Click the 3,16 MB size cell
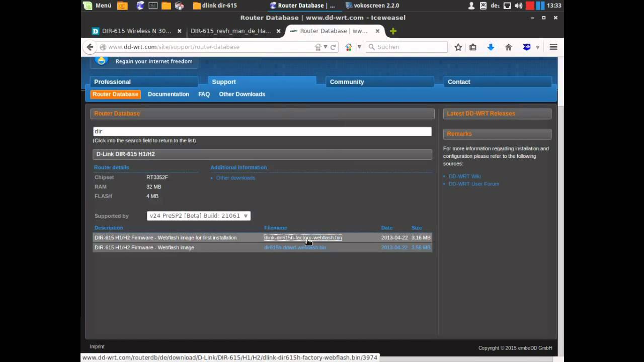 (x=421, y=238)
